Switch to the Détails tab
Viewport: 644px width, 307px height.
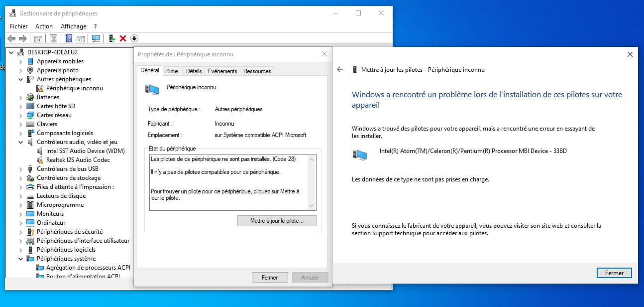(x=194, y=71)
